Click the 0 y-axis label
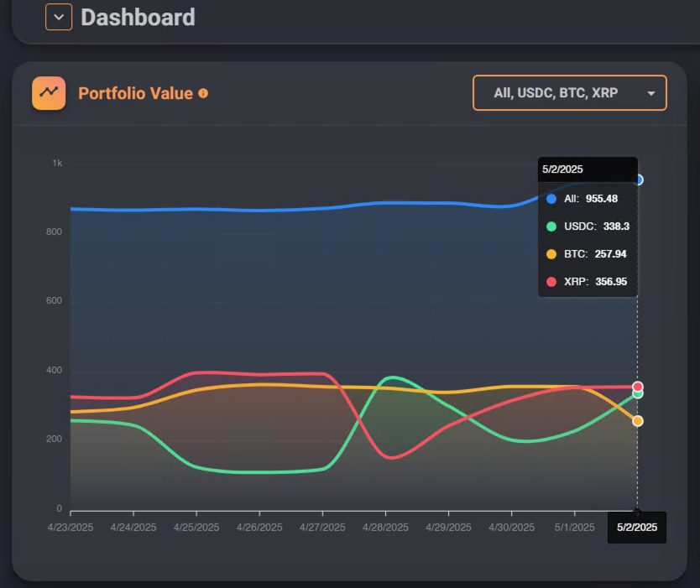700x588 pixels. tap(60, 508)
